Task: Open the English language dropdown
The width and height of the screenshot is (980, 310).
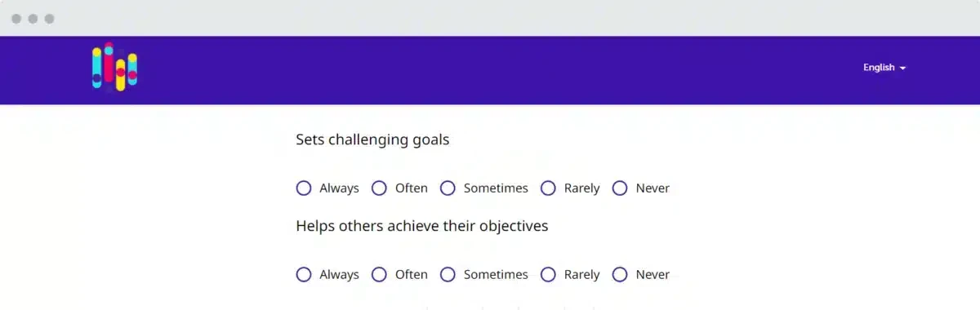Action: pos(884,68)
